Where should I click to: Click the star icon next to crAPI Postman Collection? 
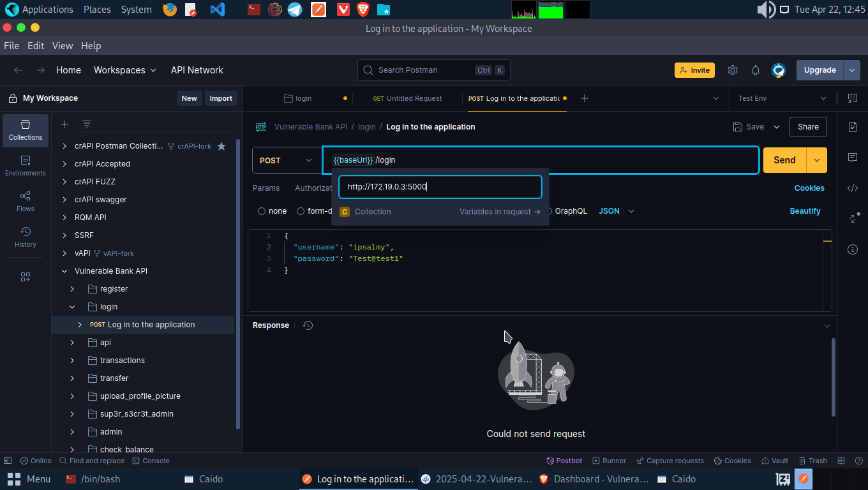click(221, 146)
